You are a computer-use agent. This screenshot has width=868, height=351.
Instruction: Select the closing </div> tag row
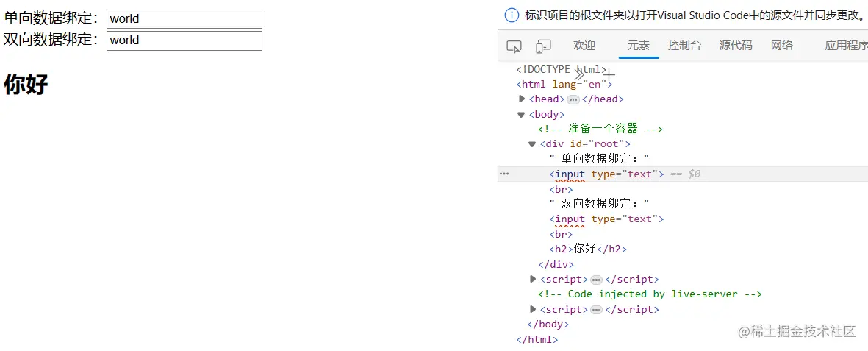click(556, 264)
